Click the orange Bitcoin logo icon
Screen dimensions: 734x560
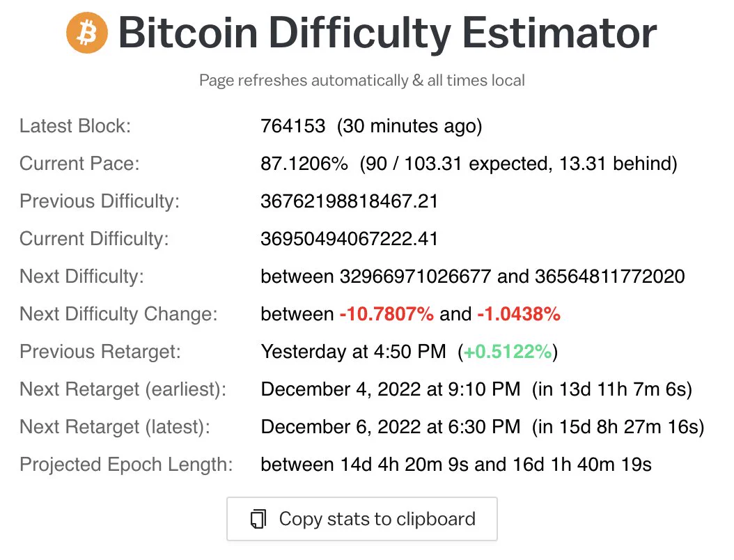click(87, 32)
